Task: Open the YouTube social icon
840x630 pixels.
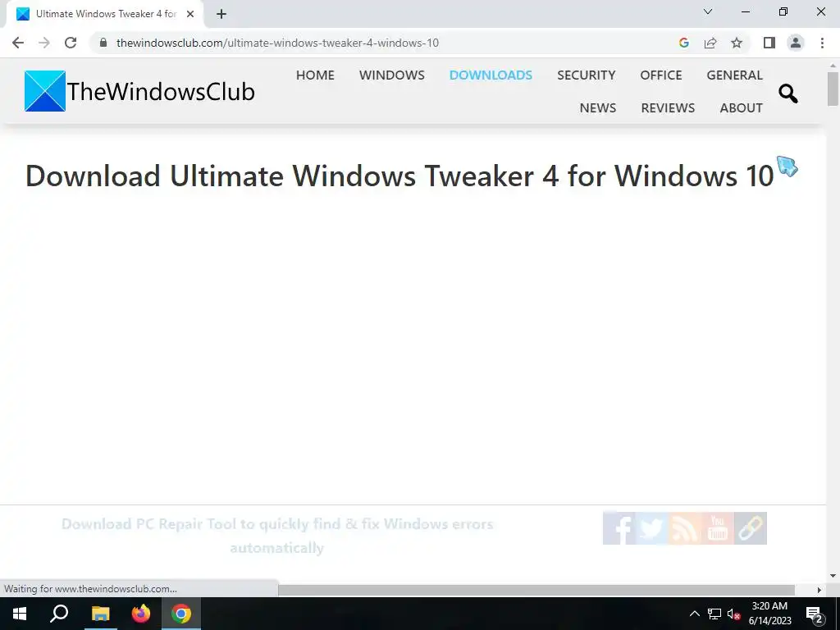Action: click(718, 528)
